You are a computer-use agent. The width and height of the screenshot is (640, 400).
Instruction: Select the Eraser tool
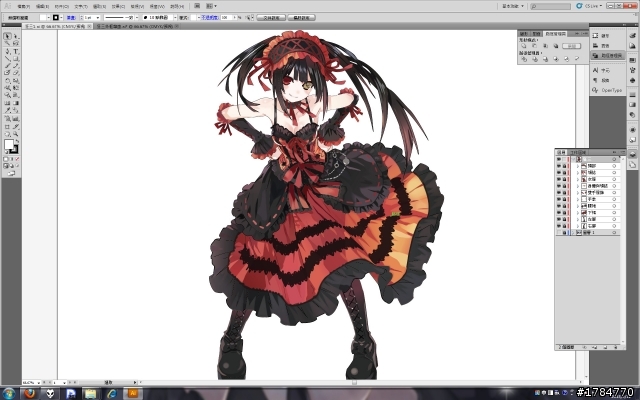coord(16,73)
